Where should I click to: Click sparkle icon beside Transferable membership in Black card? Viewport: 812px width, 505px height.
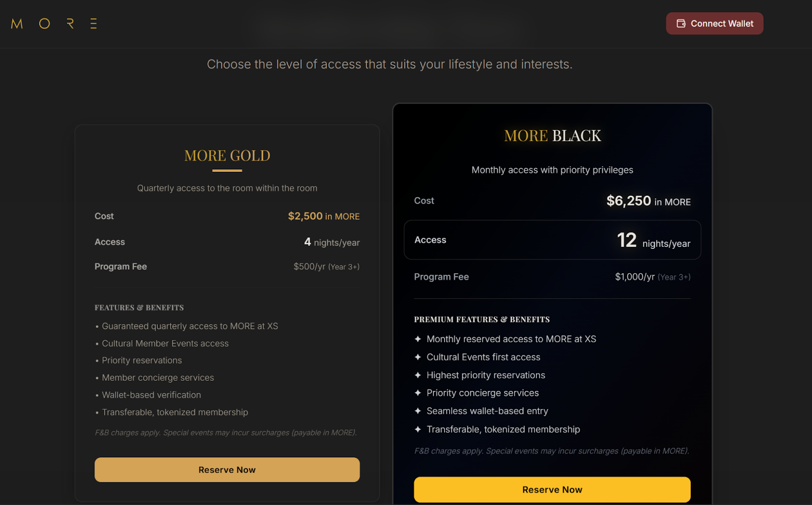click(x=418, y=429)
